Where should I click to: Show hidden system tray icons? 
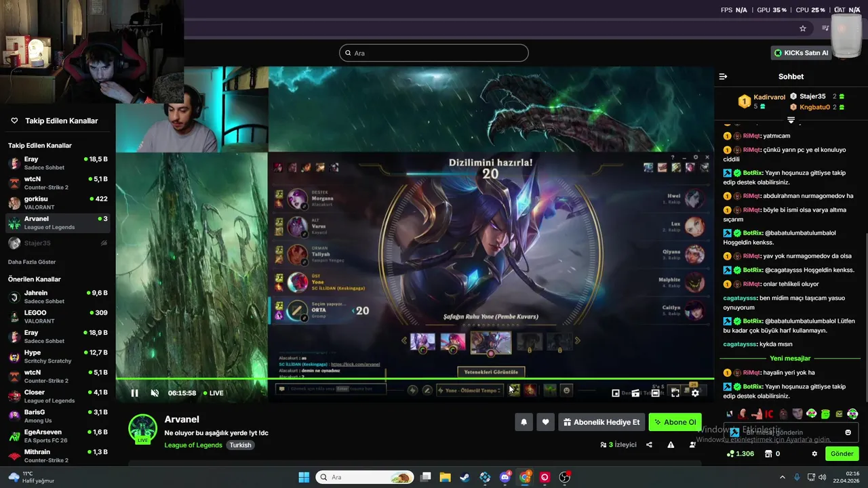pyautogui.click(x=782, y=477)
